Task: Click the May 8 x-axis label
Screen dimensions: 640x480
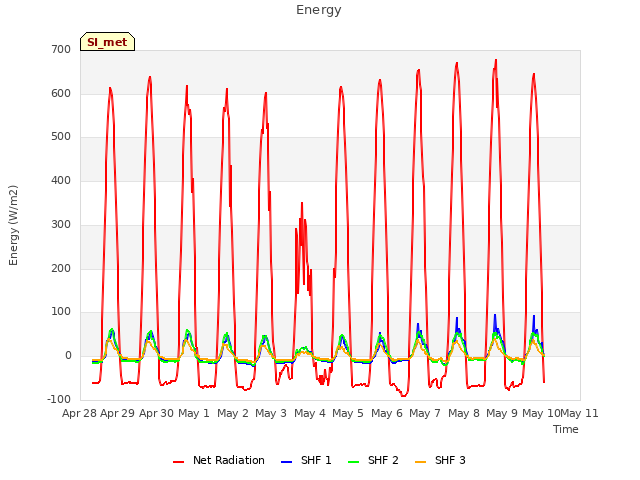Action: tap(464, 413)
